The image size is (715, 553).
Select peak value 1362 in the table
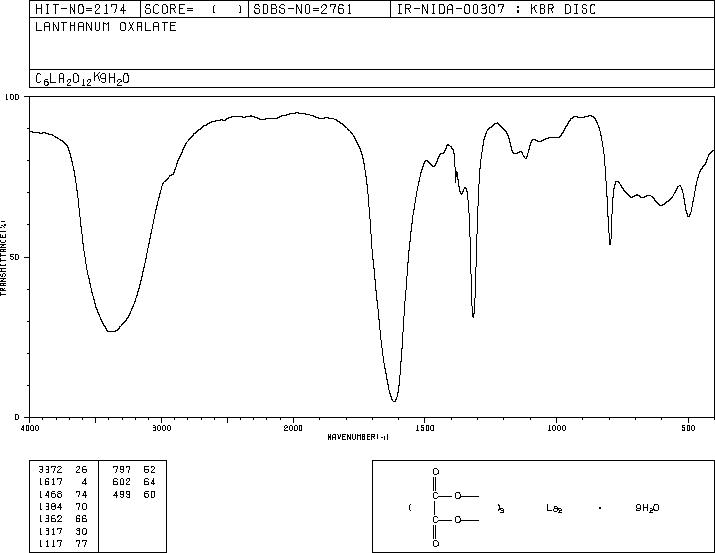point(51,519)
